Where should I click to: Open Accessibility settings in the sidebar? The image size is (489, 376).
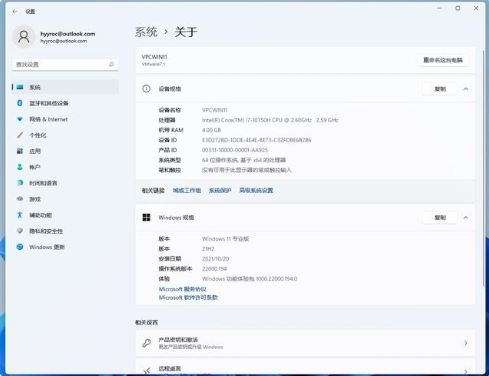point(65,215)
